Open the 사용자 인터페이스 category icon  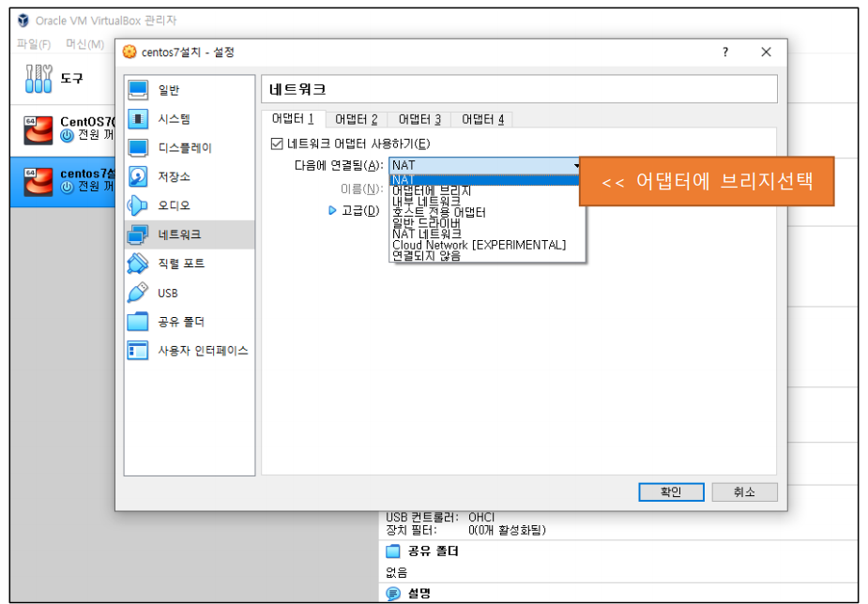click(x=138, y=350)
